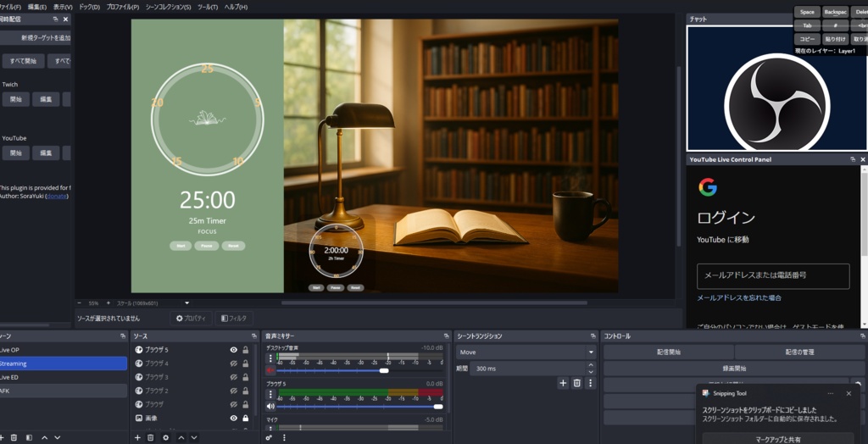Open the donate link
Viewport: 868px width, 444px height.
click(x=55, y=196)
